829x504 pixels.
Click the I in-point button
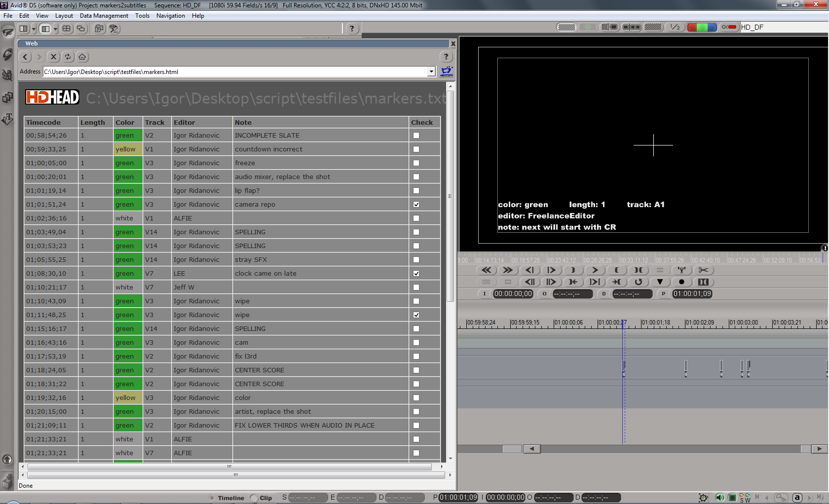coord(485,294)
